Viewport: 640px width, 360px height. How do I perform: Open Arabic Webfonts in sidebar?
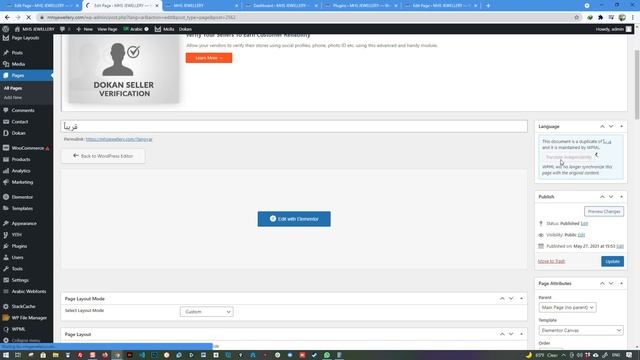[x=29, y=291]
